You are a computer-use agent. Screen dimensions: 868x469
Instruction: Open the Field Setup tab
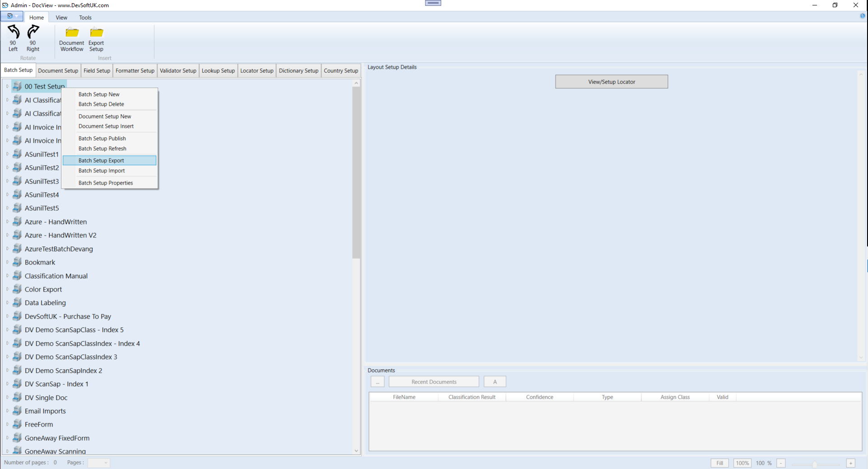point(97,71)
